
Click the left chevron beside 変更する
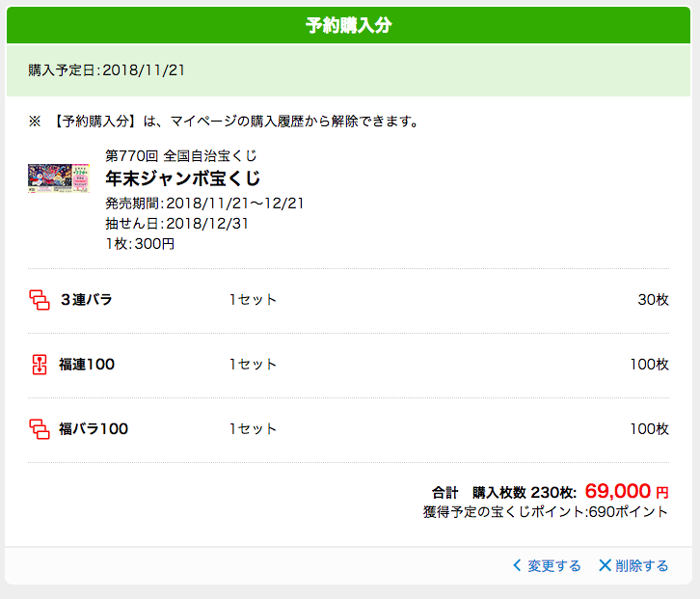pyautogui.click(x=517, y=565)
